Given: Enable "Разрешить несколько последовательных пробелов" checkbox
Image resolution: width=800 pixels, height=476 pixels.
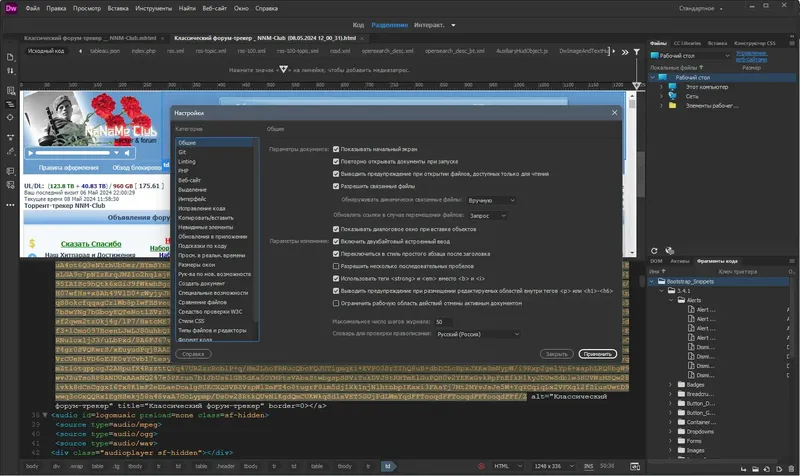Looking at the screenshot, I should click(336, 267).
